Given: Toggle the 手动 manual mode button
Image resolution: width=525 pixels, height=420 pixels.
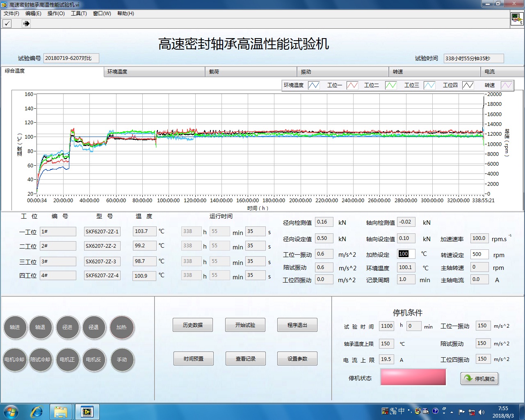Looking at the screenshot, I should [122, 359].
